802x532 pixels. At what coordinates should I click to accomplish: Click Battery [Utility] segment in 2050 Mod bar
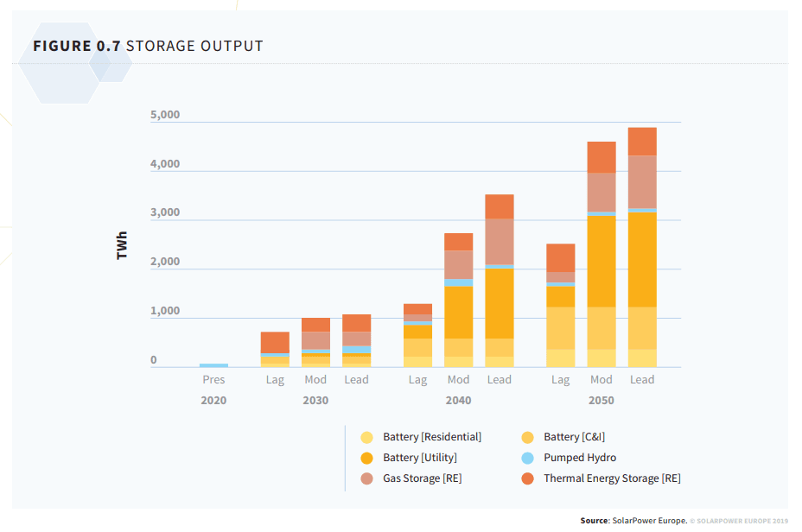(x=601, y=261)
